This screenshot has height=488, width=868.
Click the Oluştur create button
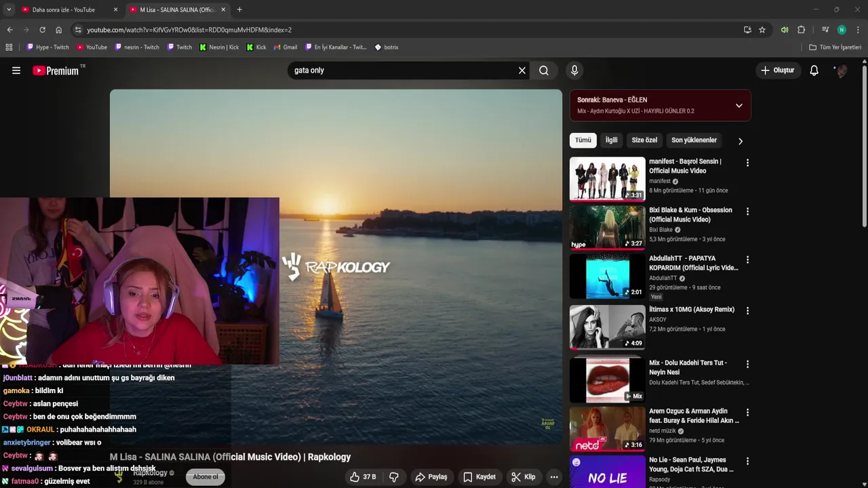tap(777, 70)
